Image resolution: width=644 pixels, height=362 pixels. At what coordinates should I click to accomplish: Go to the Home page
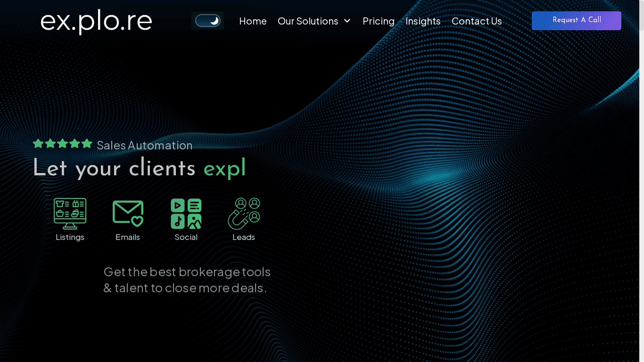point(253,21)
